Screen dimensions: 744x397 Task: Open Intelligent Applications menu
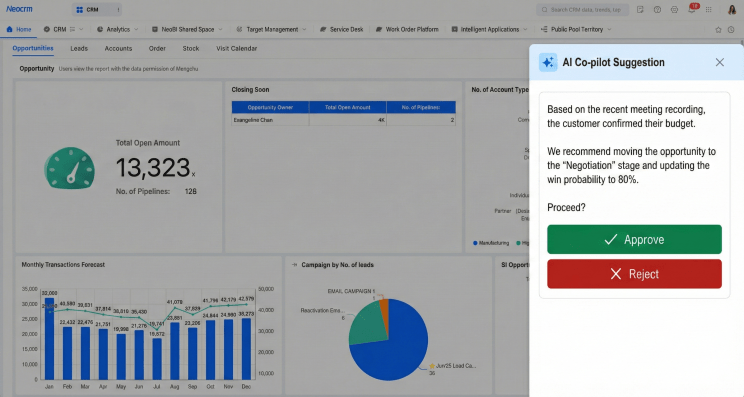490,29
